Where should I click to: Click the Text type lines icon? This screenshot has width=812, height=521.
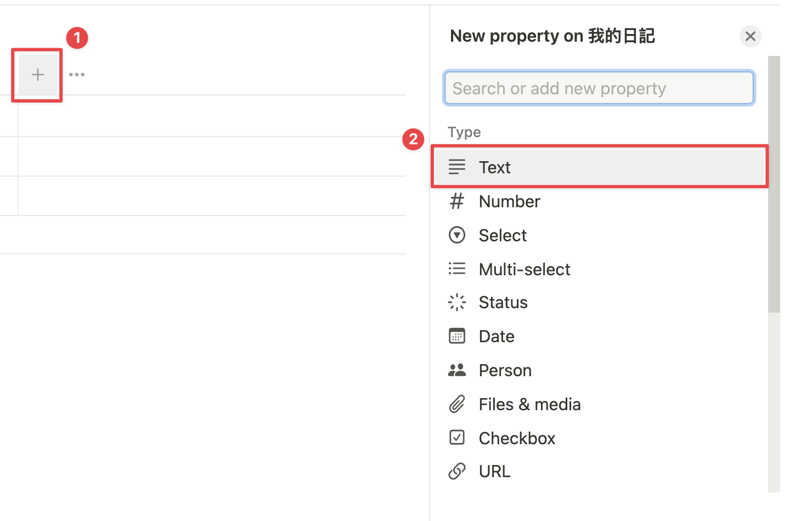tap(457, 167)
